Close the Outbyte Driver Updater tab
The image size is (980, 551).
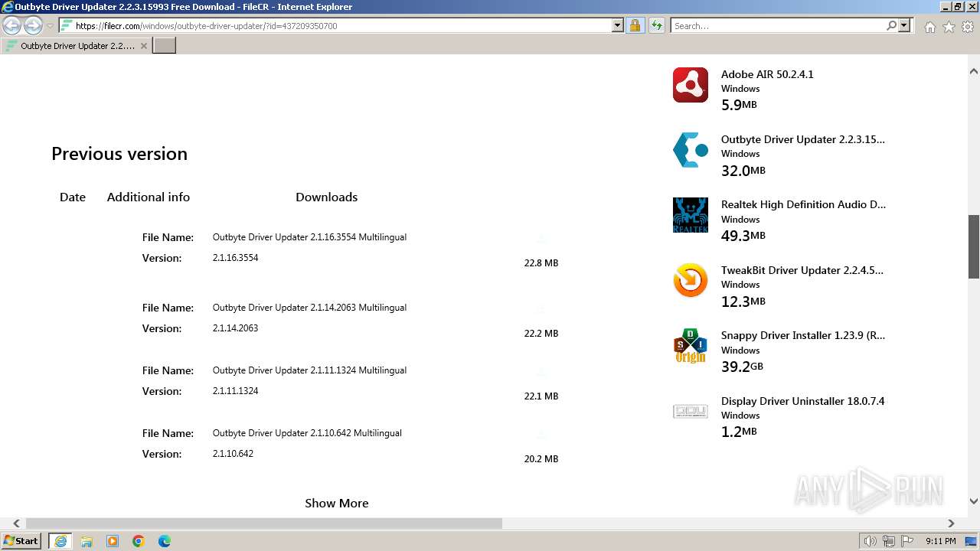(144, 46)
